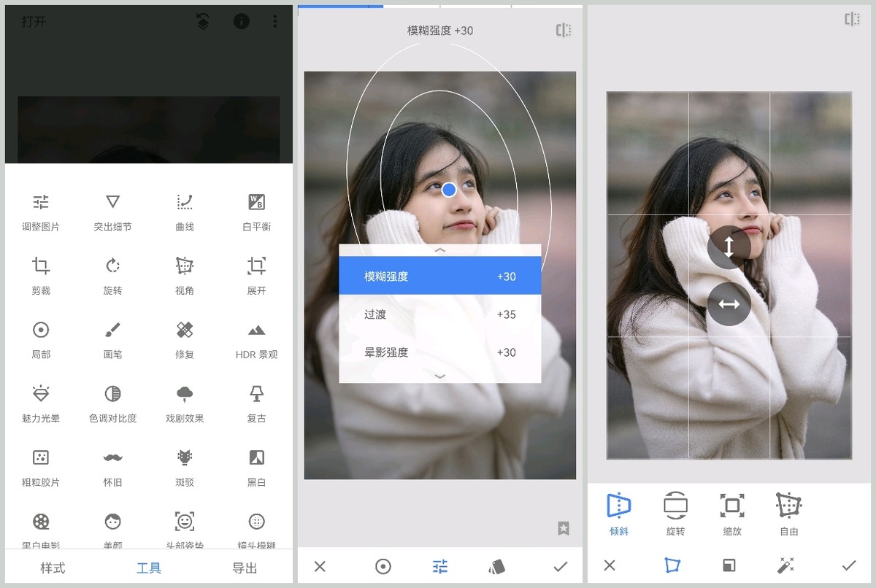This screenshot has width=876, height=588.
Task: Open the 剪裁 (Crop) tool
Action: pyautogui.click(x=40, y=274)
